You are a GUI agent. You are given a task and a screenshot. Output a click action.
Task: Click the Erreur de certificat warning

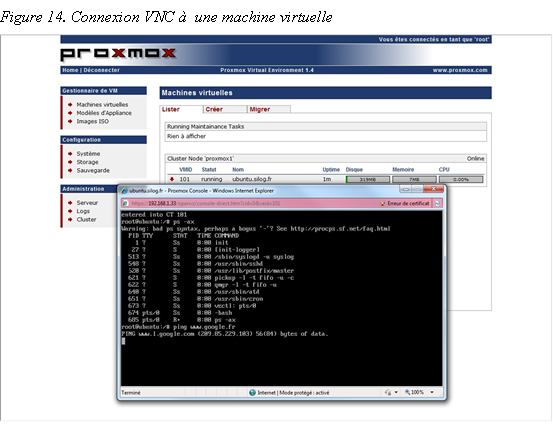pos(408,204)
